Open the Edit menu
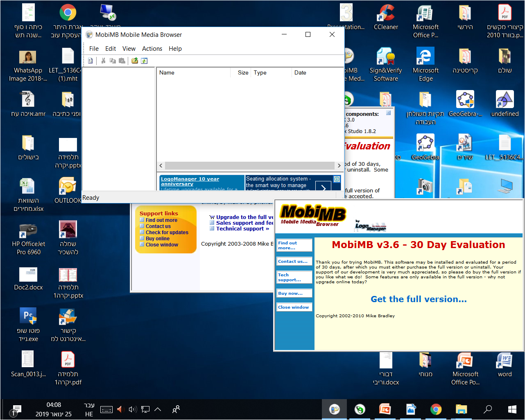 tap(111, 49)
